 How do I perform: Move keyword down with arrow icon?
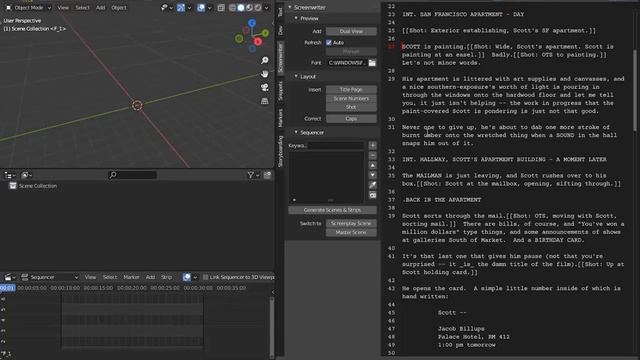tap(373, 175)
